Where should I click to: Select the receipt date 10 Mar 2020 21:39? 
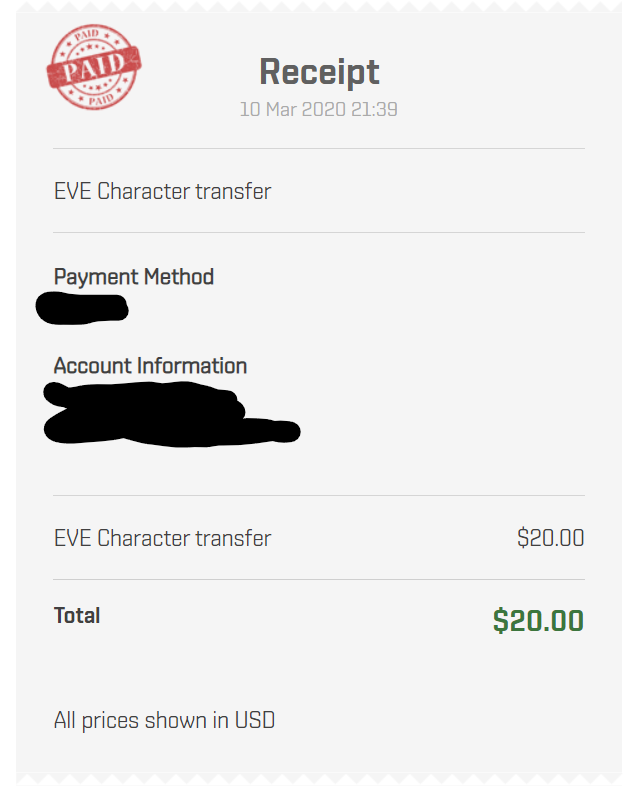coord(319,109)
